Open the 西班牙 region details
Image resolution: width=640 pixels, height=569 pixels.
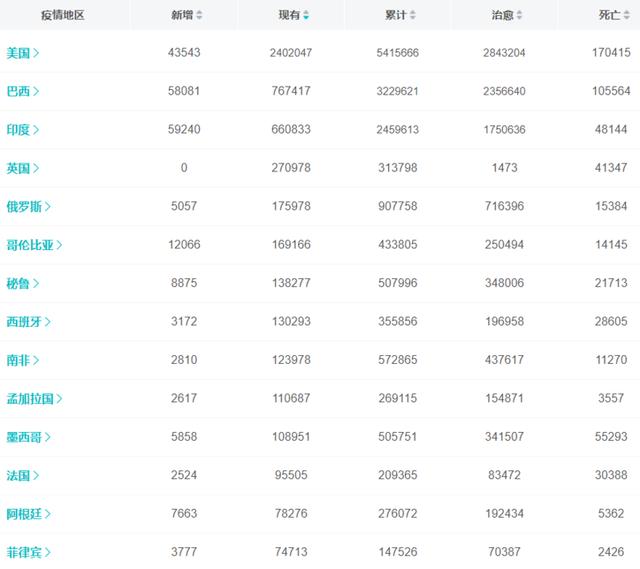(x=29, y=322)
